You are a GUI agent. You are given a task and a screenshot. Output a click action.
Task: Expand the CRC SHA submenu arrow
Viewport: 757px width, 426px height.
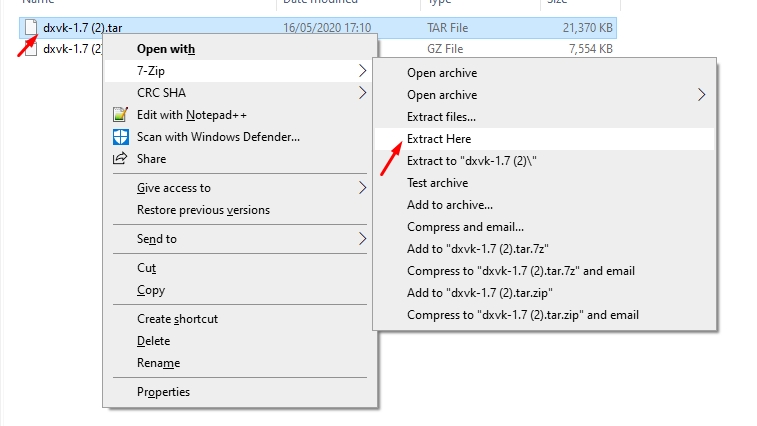(x=362, y=93)
